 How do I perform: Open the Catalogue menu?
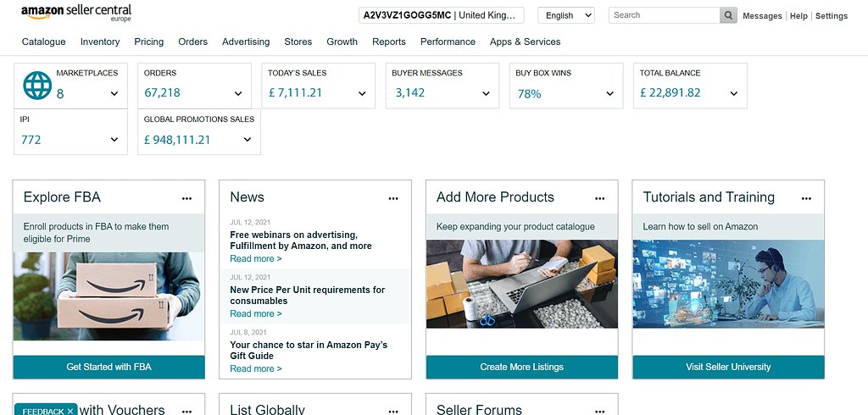click(44, 41)
